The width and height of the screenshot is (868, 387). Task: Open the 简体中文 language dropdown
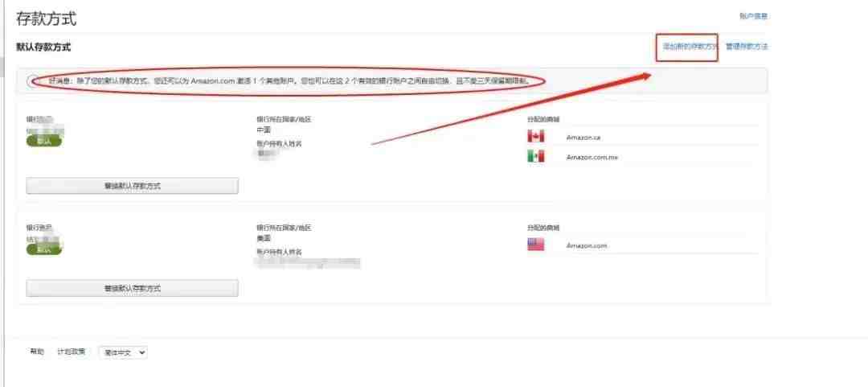pyautogui.click(x=123, y=352)
